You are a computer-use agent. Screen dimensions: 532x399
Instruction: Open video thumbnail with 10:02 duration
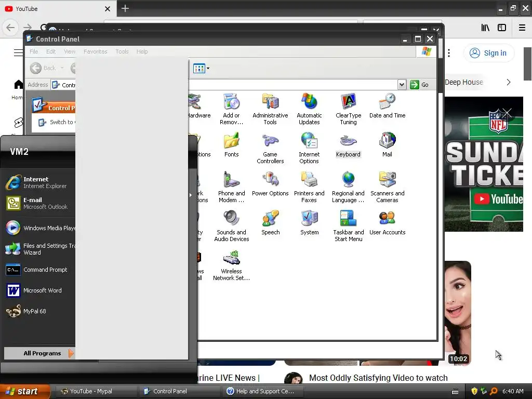click(x=458, y=313)
